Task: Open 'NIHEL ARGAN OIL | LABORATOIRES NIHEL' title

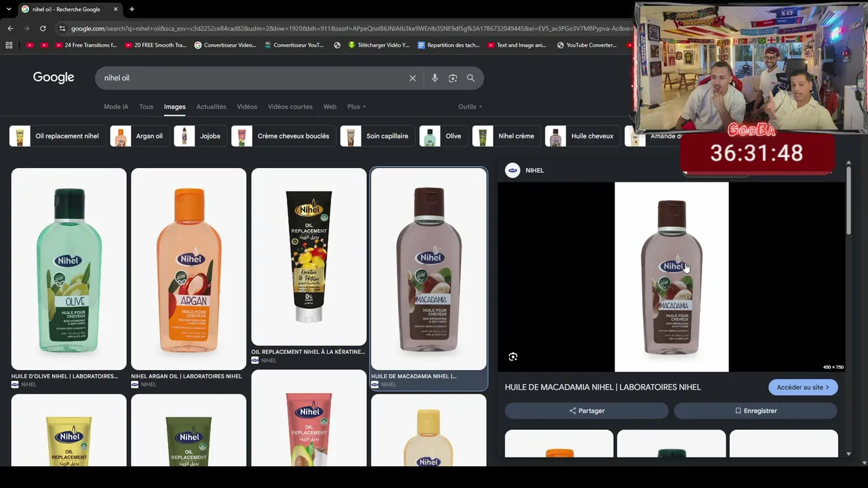Action: coord(186,376)
